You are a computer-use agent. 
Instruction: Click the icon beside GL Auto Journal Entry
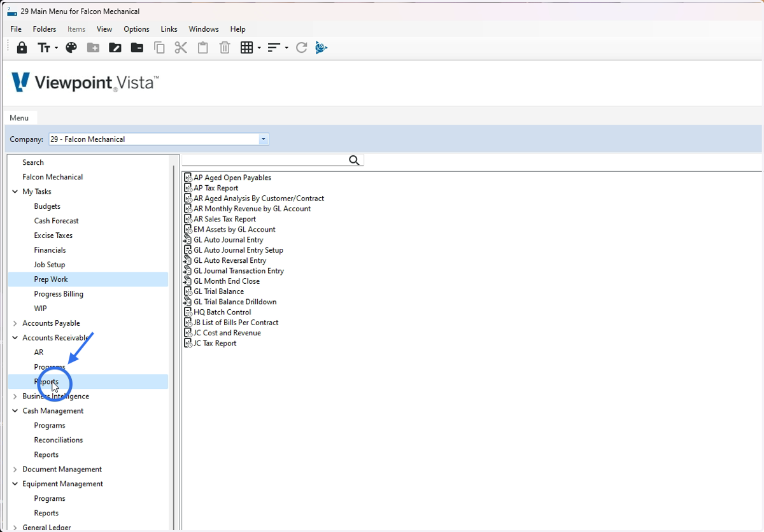[x=187, y=240]
